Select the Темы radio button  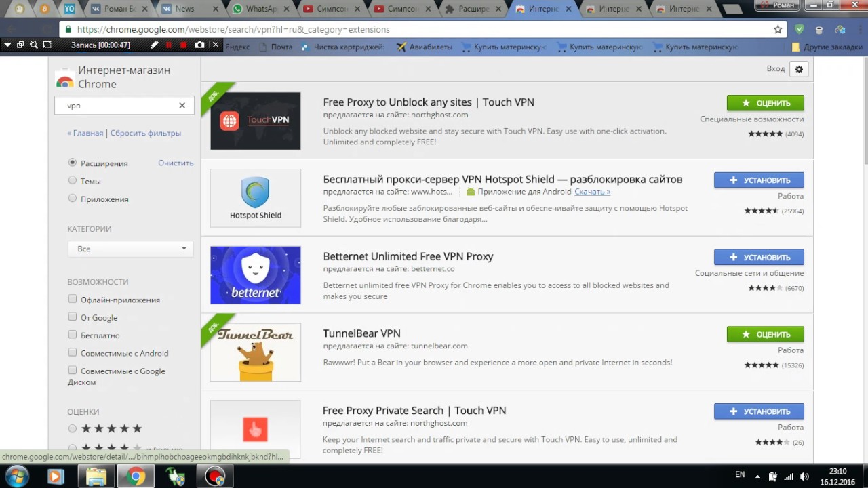(73, 180)
